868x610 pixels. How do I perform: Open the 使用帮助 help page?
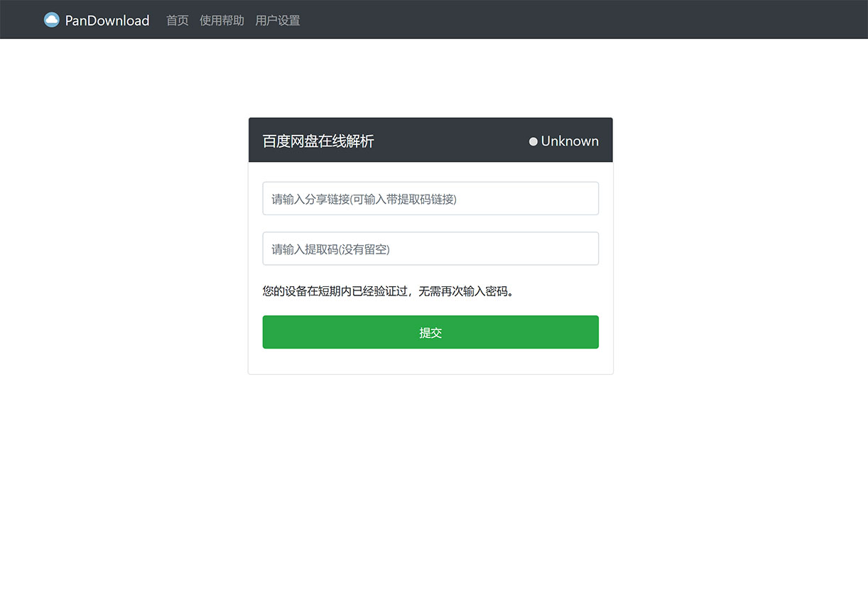pos(222,21)
